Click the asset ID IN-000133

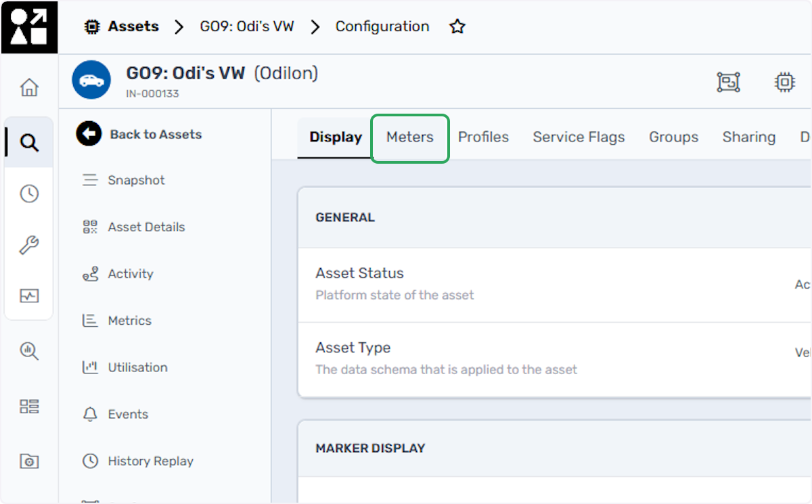click(x=152, y=93)
